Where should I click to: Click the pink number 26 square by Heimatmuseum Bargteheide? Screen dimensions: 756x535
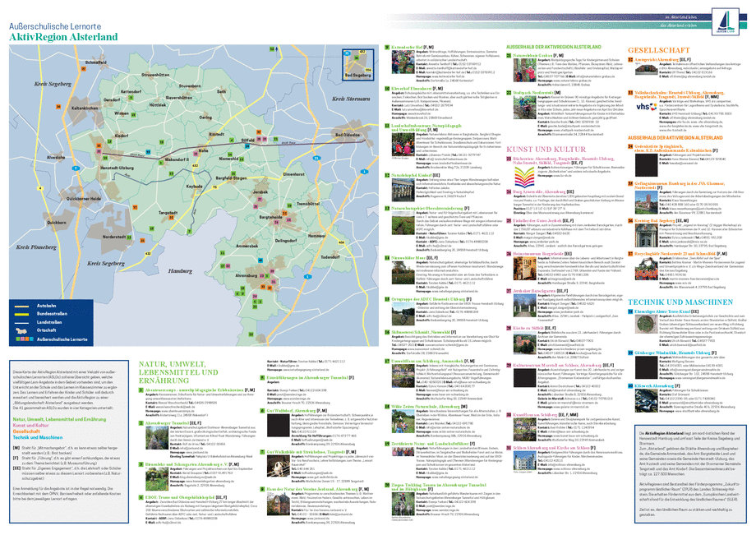pos(509,253)
